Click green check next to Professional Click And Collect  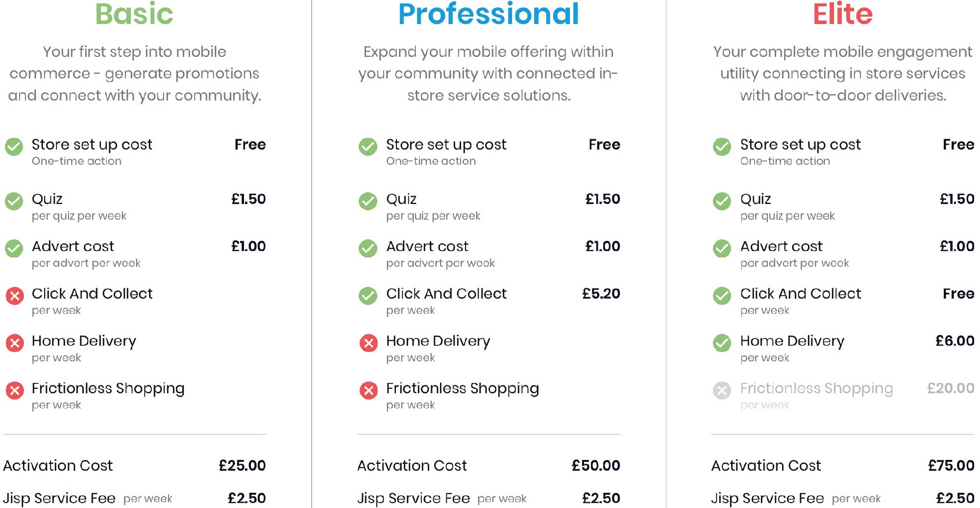pyautogui.click(x=368, y=296)
